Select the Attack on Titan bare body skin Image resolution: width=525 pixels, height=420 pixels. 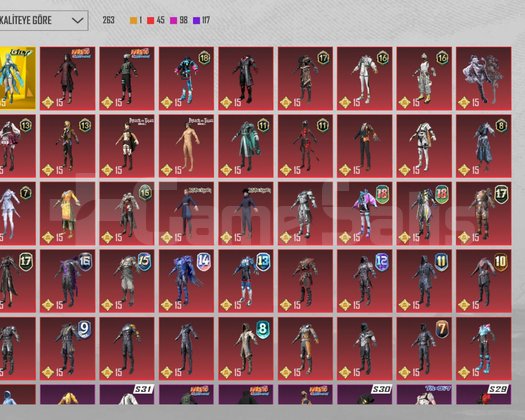coord(186,146)
